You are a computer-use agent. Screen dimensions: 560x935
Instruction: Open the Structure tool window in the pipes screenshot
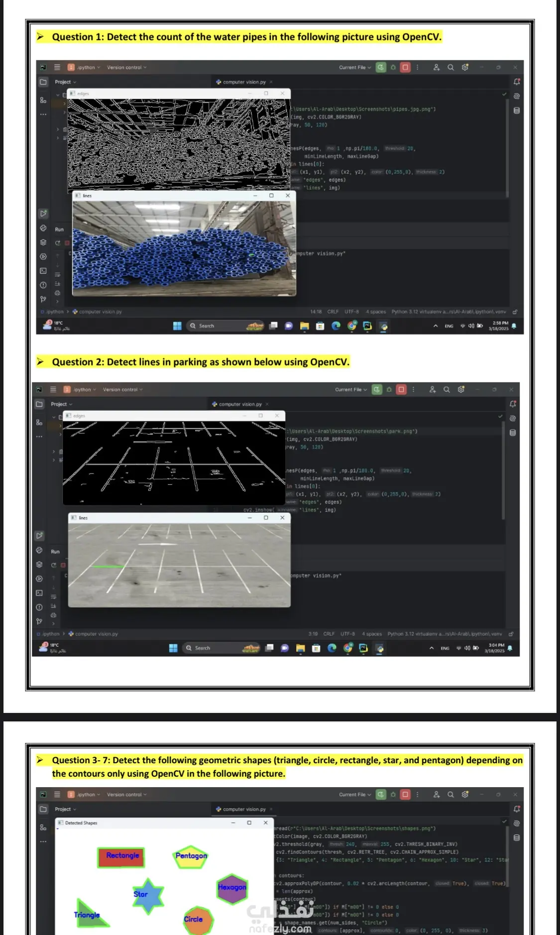[43, 100]
